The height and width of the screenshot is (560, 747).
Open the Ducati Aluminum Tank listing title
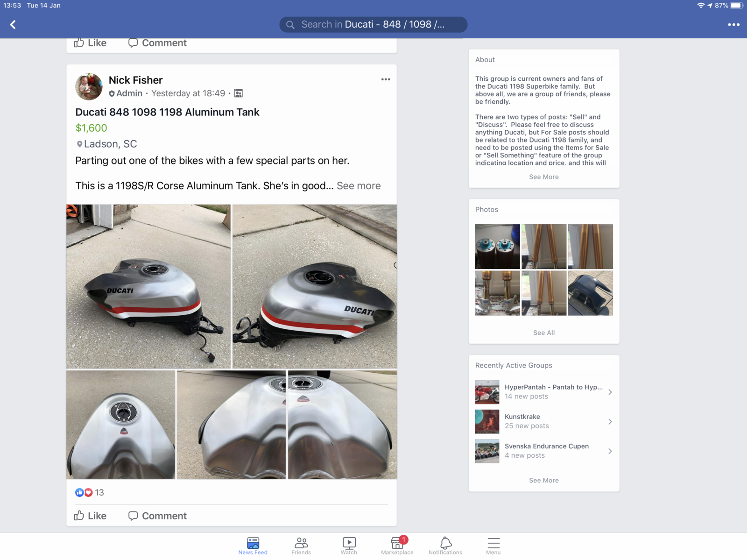167,112
